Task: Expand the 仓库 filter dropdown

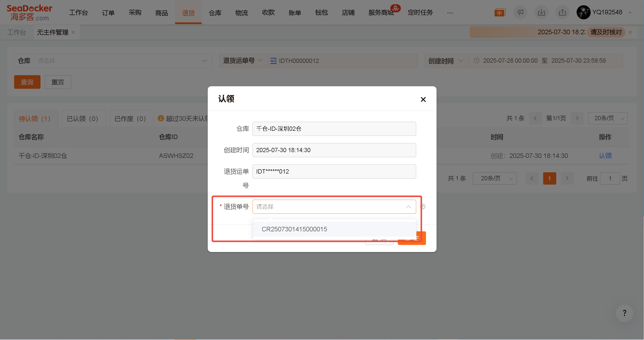Action: [x=204, y=61]
